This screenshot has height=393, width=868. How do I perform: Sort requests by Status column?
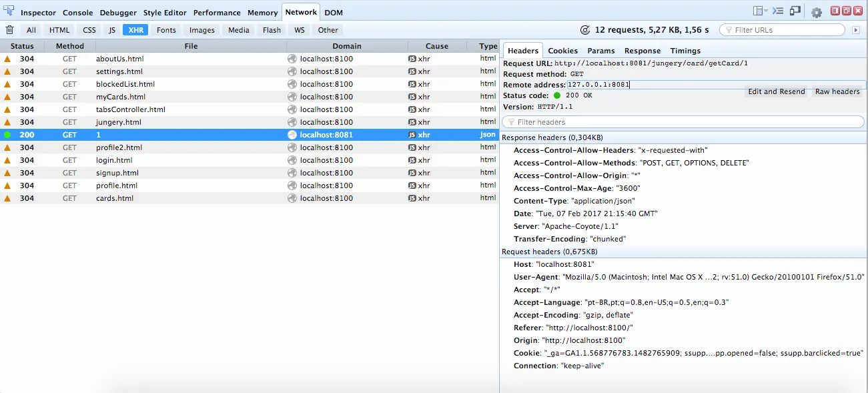[22, 46]
